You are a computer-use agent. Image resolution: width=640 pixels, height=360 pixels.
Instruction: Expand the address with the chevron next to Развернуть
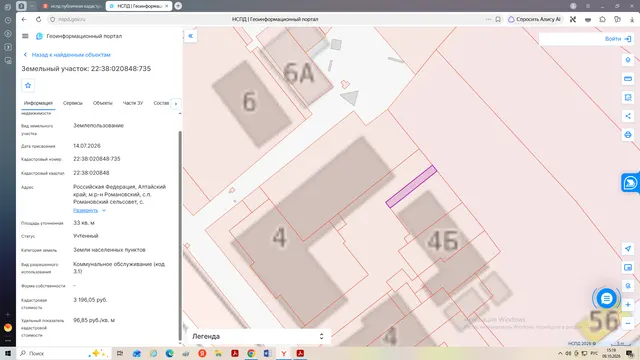(104, 211)
